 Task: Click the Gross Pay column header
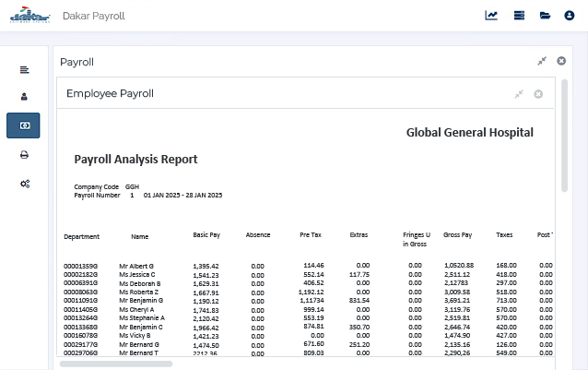[x=457, y=235]
